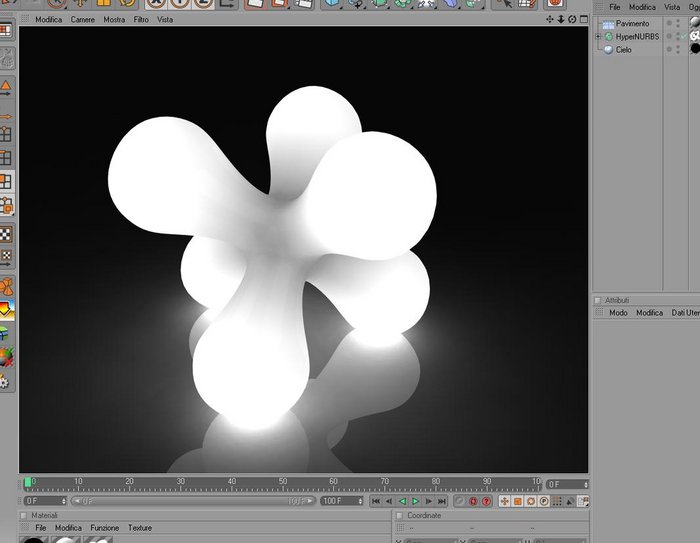Viewport: 700px width, 543px height.
Task: Jump to the end of the animation
Action: [442, 501]
